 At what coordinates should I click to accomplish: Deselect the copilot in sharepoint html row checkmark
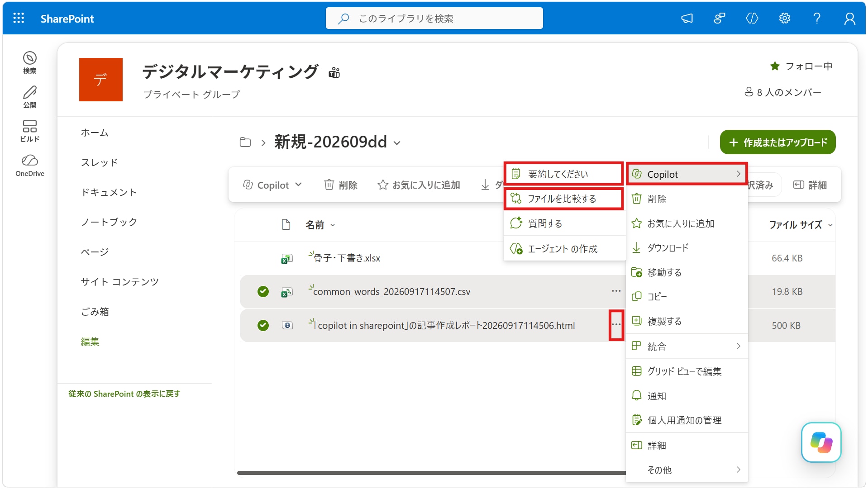coord(263,325)
